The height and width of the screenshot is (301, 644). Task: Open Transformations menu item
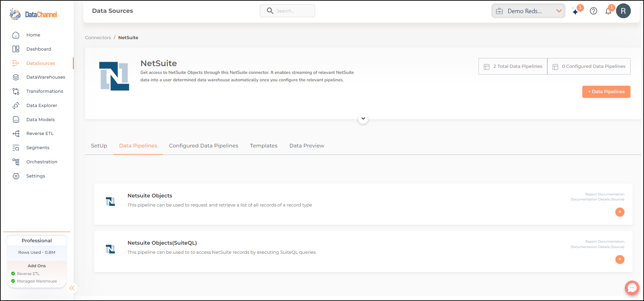[x=45, y=91]
